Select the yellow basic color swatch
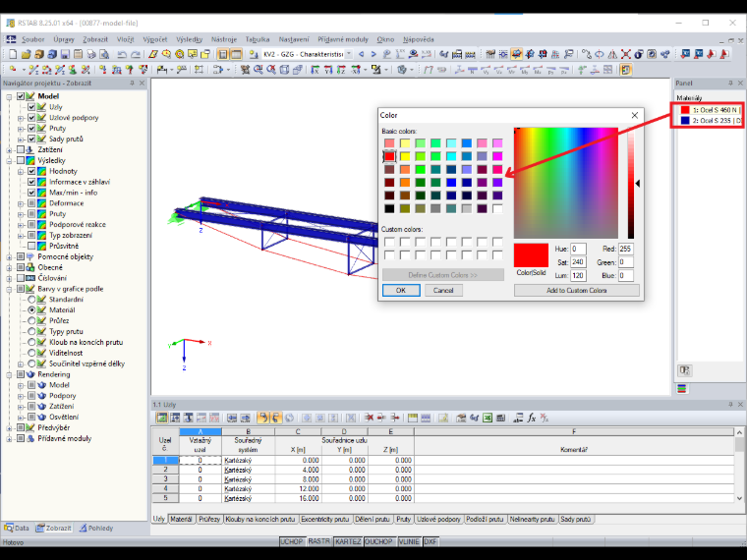 (x=405, y=156)
